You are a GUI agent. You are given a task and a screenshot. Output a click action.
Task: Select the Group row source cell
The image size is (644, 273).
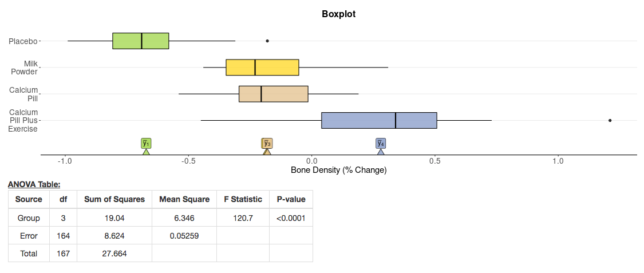point(29,217)
